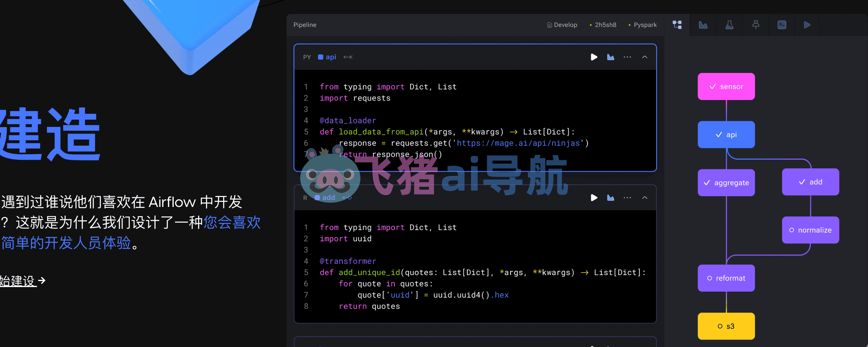Select the sensor node in graph

click(x=726, y=87)
